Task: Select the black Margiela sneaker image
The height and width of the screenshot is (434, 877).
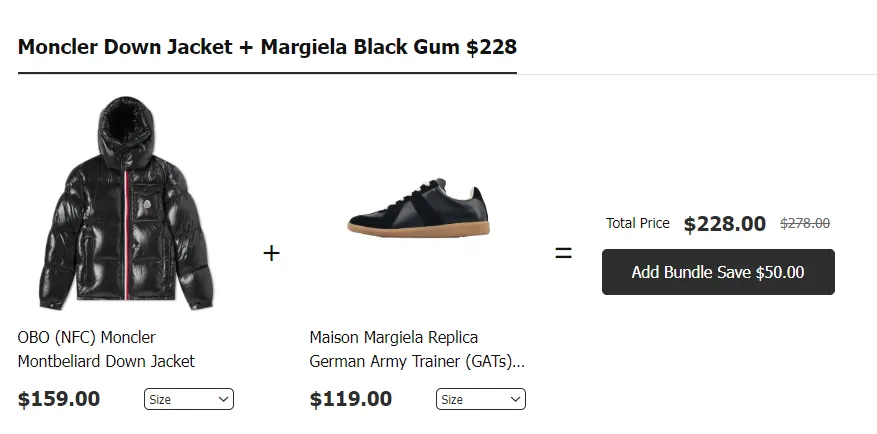Action: pyautogui.click(x=418, y=212)
